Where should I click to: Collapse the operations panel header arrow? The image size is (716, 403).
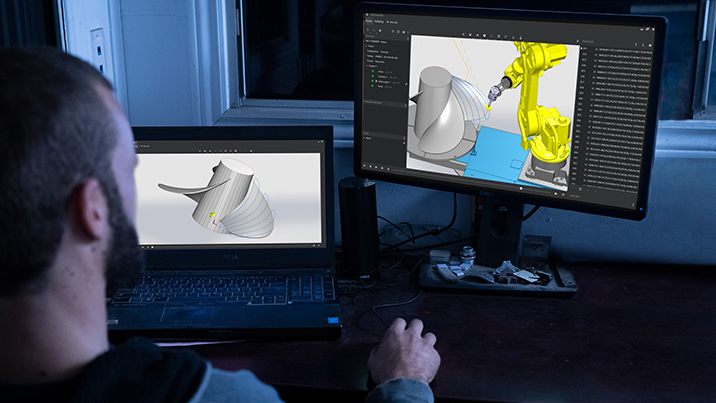pyautogui.click(x=408, y=38)
